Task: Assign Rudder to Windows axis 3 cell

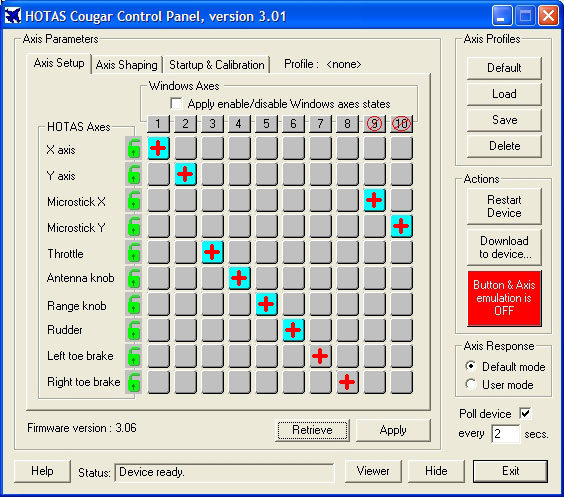Action: [212, 330]
